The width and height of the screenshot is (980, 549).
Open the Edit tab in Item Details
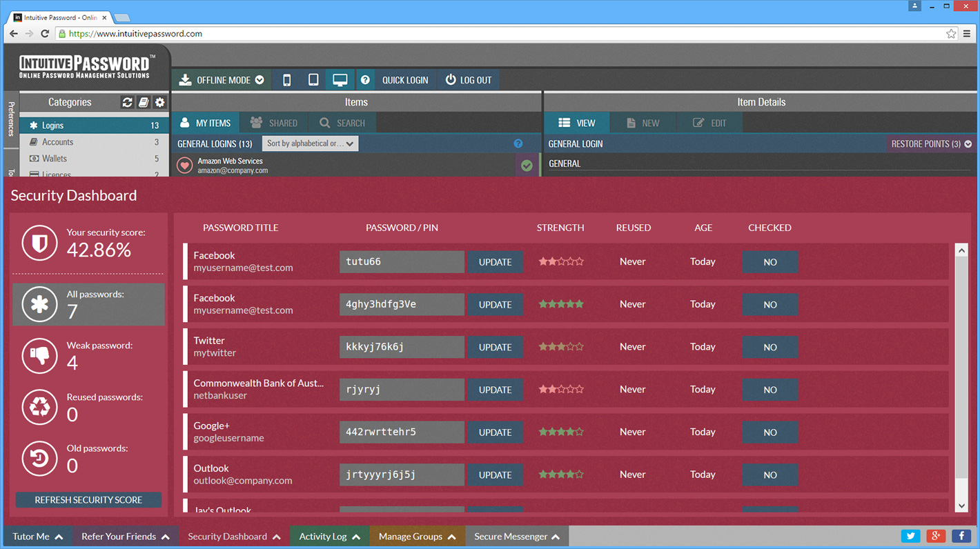tap(710, 123)
